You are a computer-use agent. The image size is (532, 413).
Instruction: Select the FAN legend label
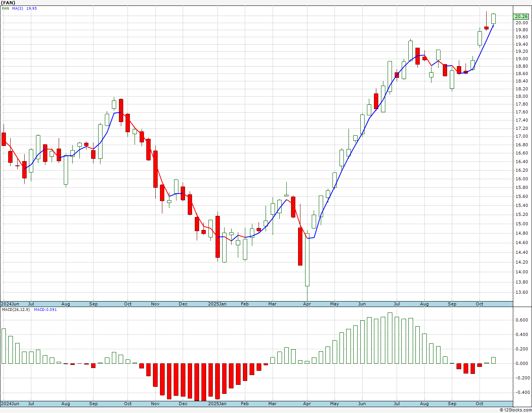click(x=5, y=8)
